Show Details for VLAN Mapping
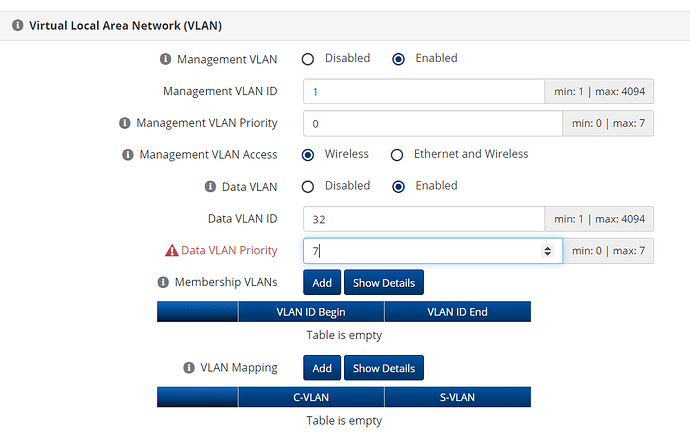Image resolution: width=690 pixels, height=439 pixels. 384,368
